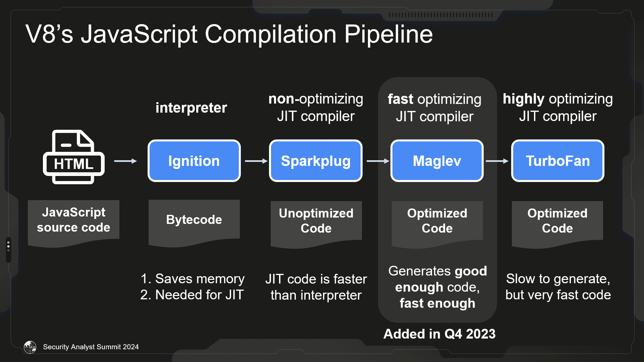Click Optimized Code shape under Maglev

coord(437,225)
